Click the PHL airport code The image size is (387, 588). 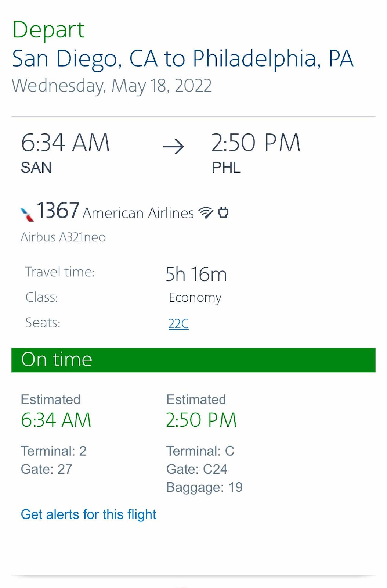click(x=226, y=168)
